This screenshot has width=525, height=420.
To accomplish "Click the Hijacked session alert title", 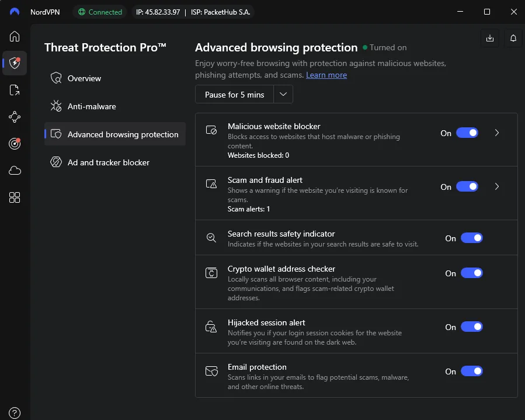I will 266,322.
